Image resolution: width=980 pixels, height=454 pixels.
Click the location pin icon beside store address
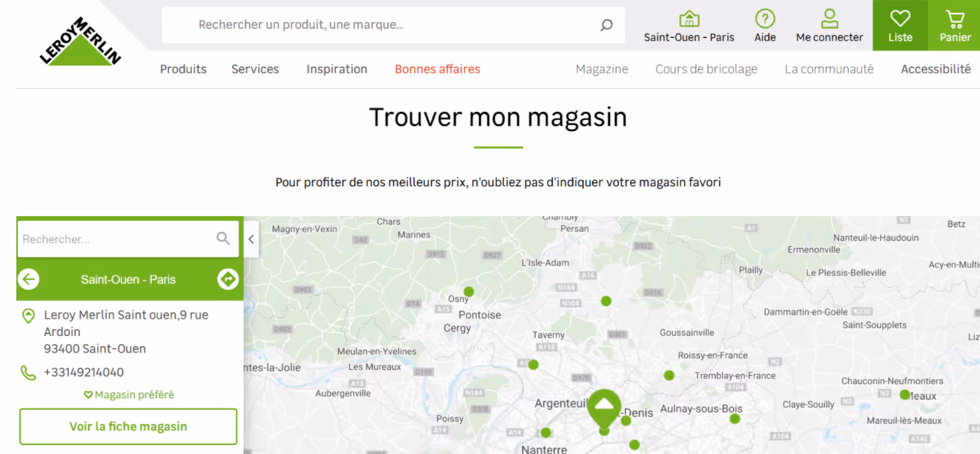click(28, 316)
